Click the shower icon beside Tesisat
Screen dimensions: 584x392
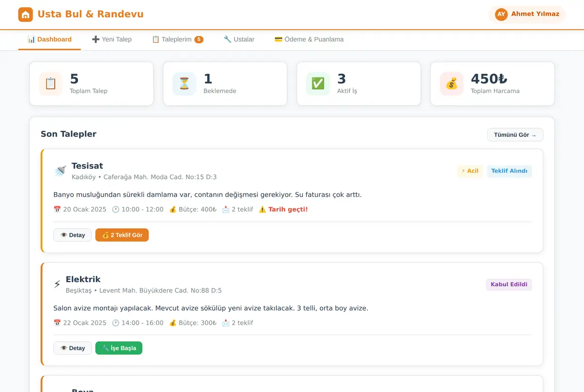[x=60, y=171]
